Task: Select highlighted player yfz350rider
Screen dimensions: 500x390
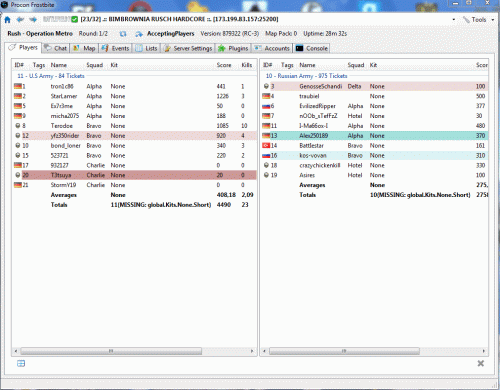Action: tap(134, 136)
